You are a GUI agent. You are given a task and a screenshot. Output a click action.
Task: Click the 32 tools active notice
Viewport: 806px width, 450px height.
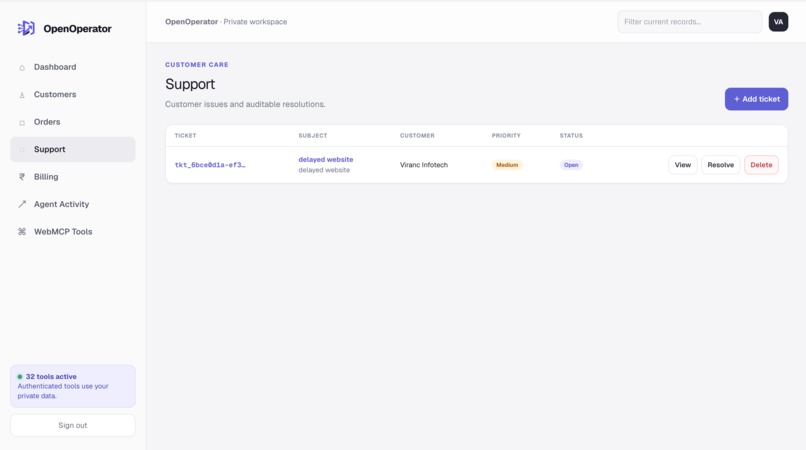point(72,386)
